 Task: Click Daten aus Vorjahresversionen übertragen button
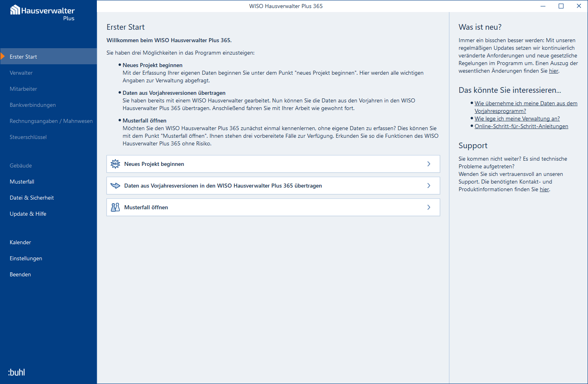coord(273,186)
